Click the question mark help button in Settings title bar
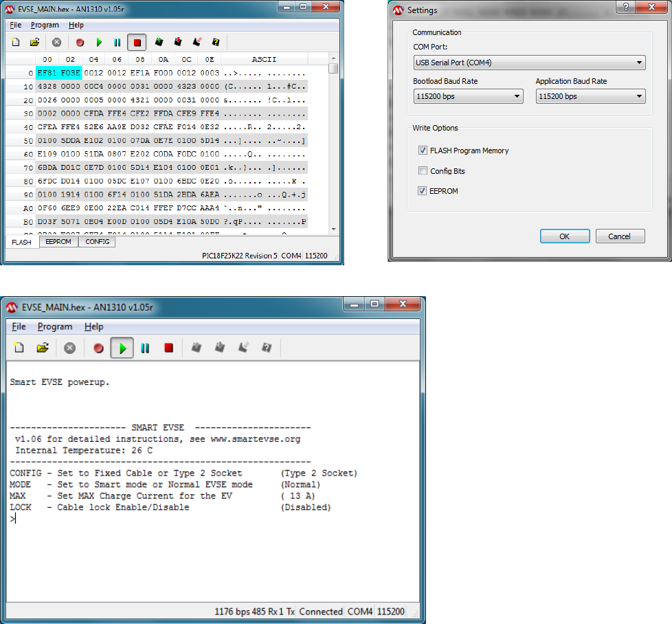Viewport: 672px width, 624px height. [x=626, y=7]
